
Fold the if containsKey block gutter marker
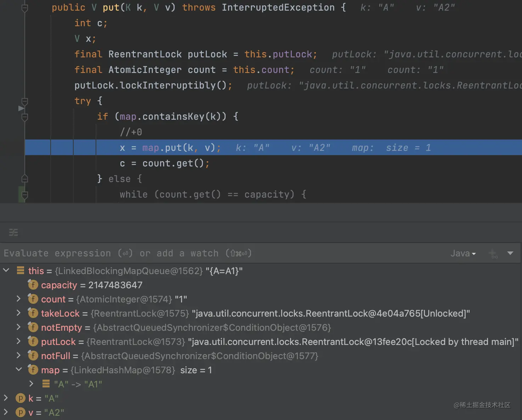click(x=25, y=117)
